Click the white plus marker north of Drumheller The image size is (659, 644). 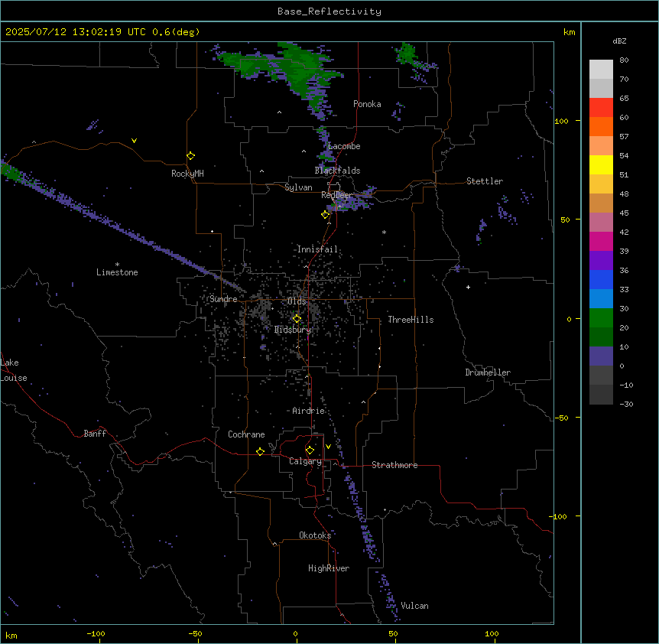tap(468, 287)
